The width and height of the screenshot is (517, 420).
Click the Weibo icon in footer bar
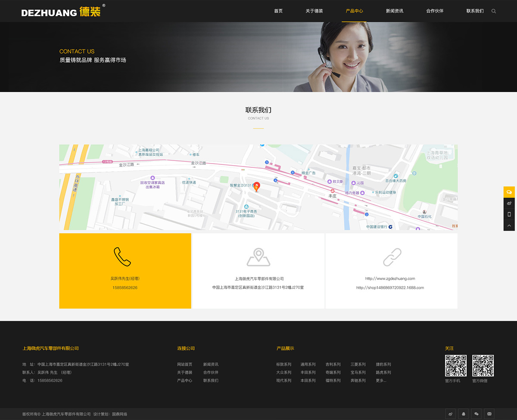pos(450,414)
